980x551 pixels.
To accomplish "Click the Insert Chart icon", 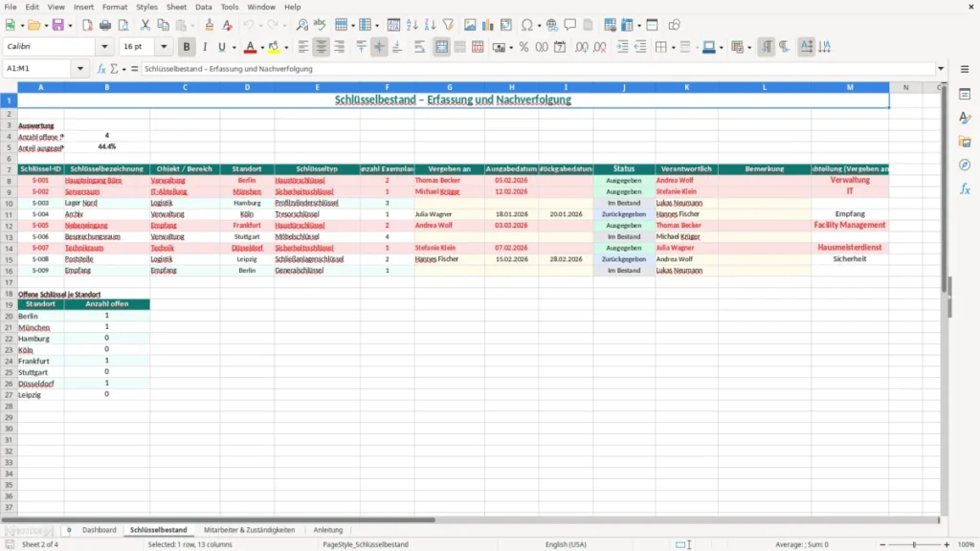I will pos(488,25).
